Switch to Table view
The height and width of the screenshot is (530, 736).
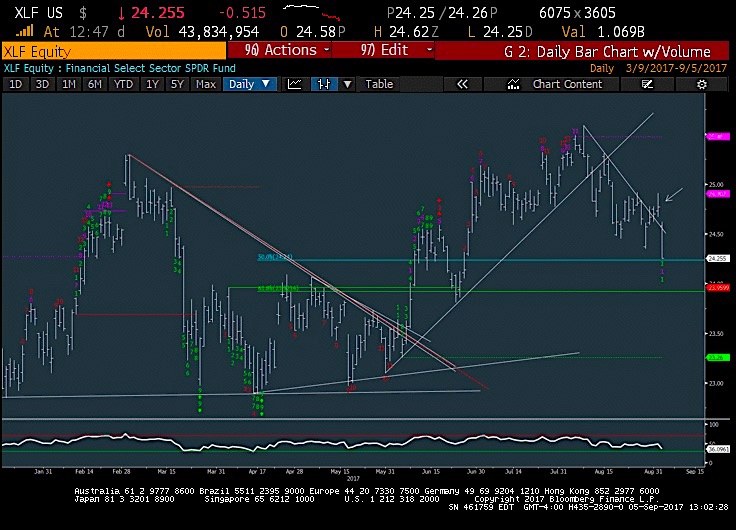tap(379, 84)
